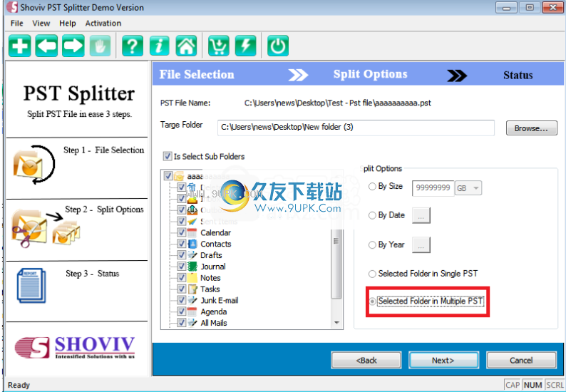Screen dimensions: 566x392
Task: Click the Split Options header step
Action: (x=371, y=74)
